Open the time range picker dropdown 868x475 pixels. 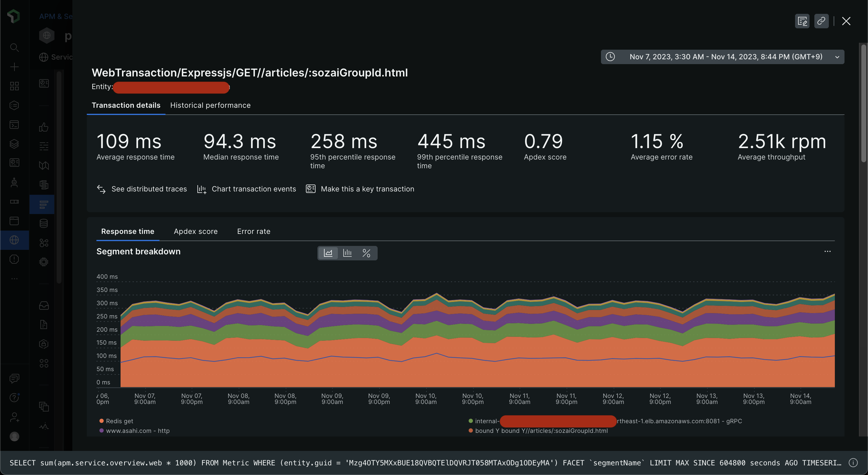(722, 57)
